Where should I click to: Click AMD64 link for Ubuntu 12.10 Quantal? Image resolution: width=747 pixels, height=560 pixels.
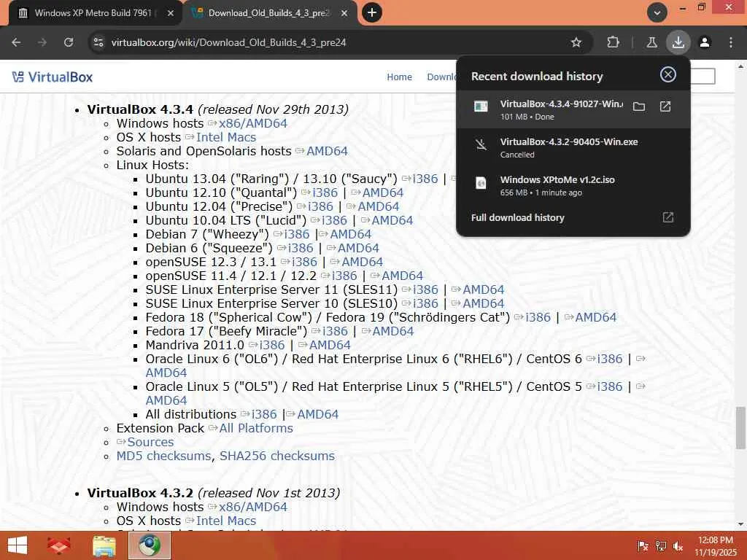pos(382,192)
